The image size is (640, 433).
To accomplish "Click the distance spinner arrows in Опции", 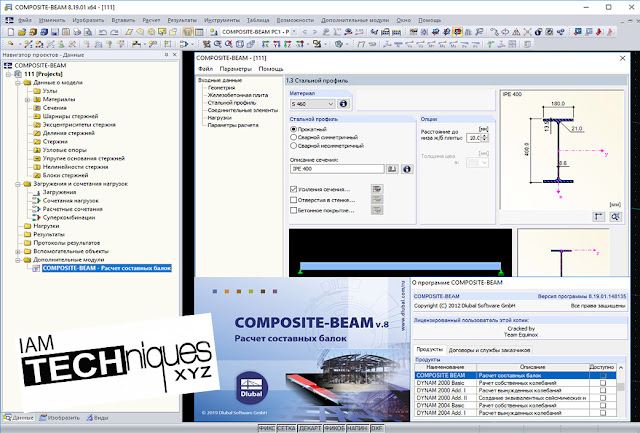I will (485, 138).
